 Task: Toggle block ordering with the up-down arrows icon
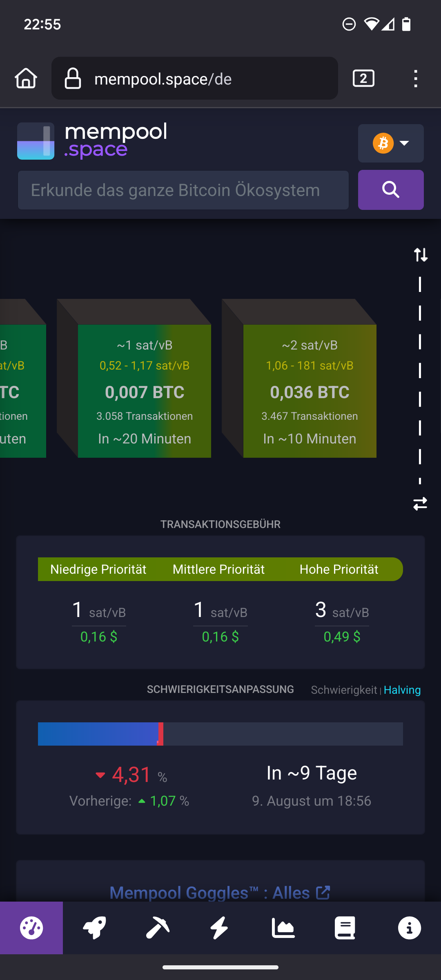421,255
